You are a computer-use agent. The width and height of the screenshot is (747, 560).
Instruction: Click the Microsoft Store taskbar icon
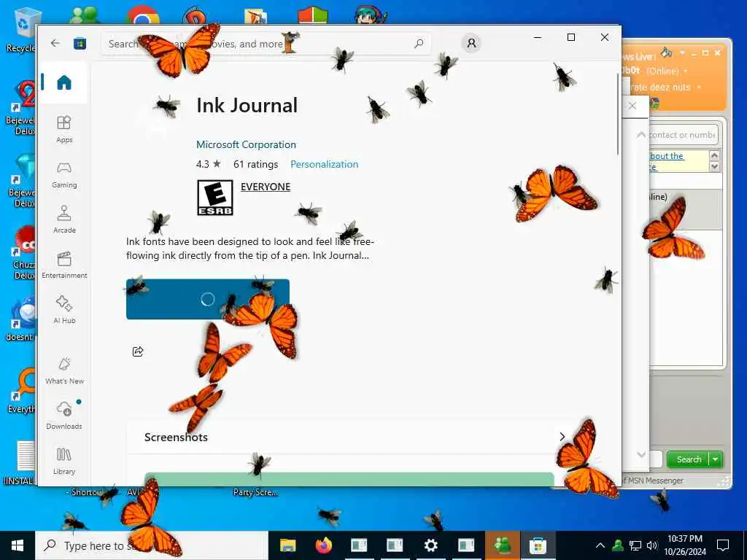pyautogui.click(x=538, y=545)
